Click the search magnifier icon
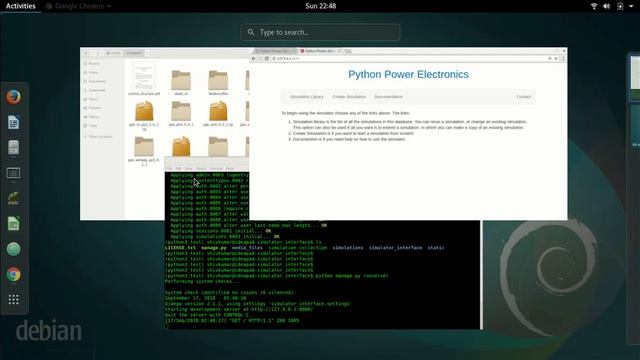Viewport: 640px width, 360px height. coord(251,32)
